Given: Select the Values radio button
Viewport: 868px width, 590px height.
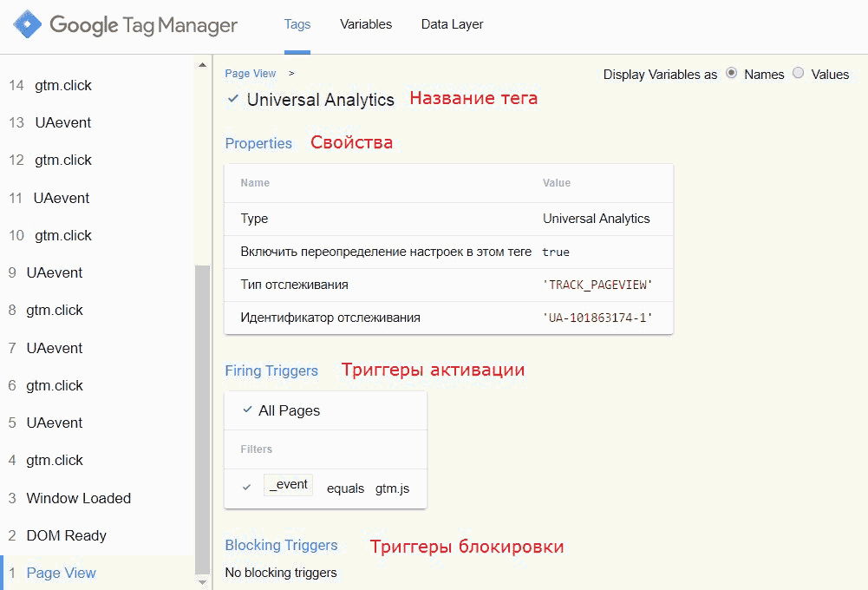Looking at the screenshot, I should (x=799, y=73).
